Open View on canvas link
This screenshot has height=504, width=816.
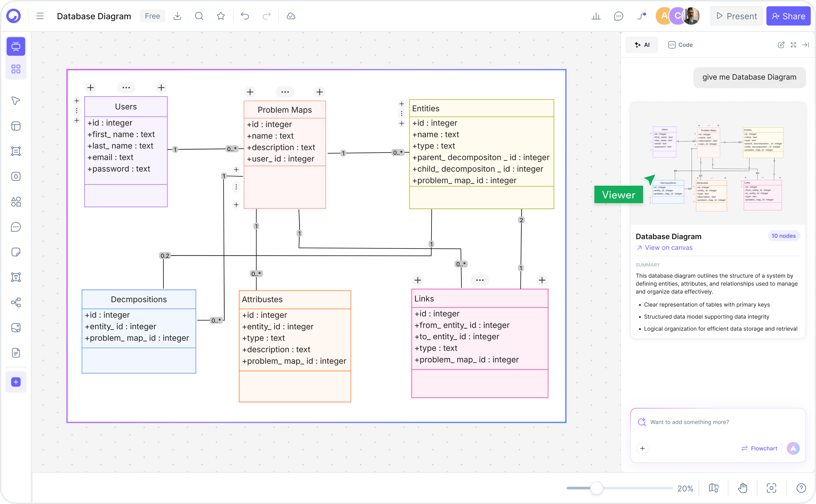point(664,248)
